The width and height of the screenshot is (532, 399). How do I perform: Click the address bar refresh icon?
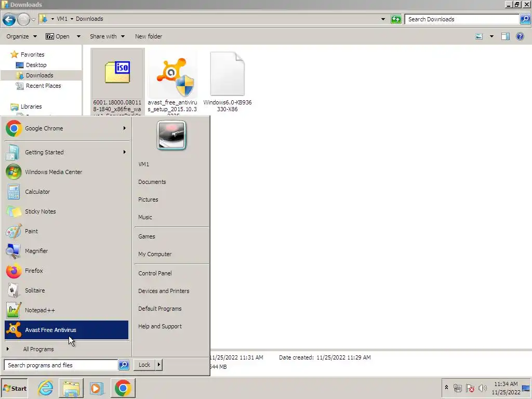click(x=396, y=19)
